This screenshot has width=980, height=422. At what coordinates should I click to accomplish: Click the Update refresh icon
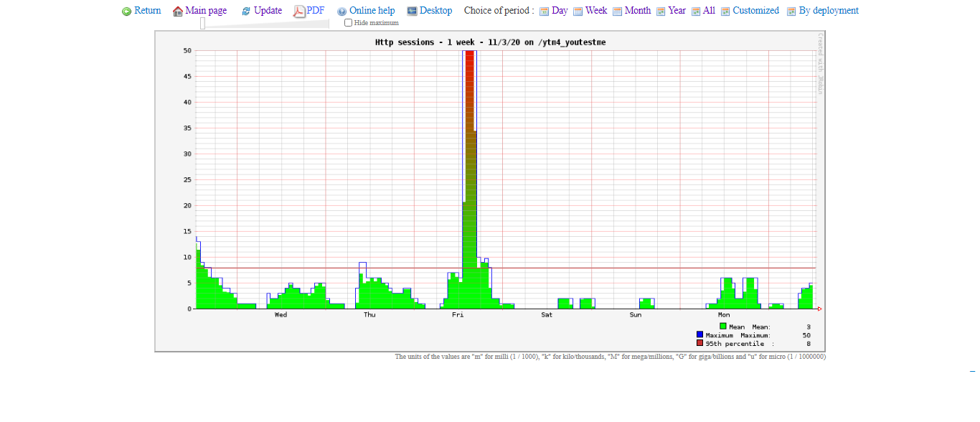(x=246, y=11)
